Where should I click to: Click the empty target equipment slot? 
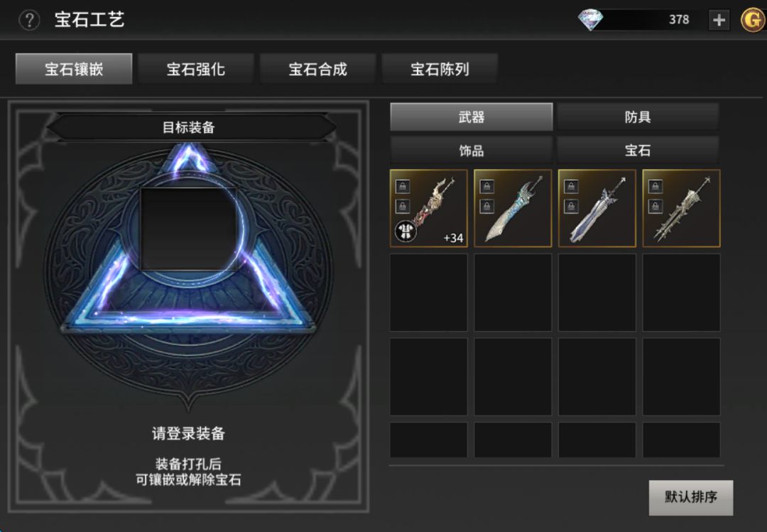tap(188, 229)
